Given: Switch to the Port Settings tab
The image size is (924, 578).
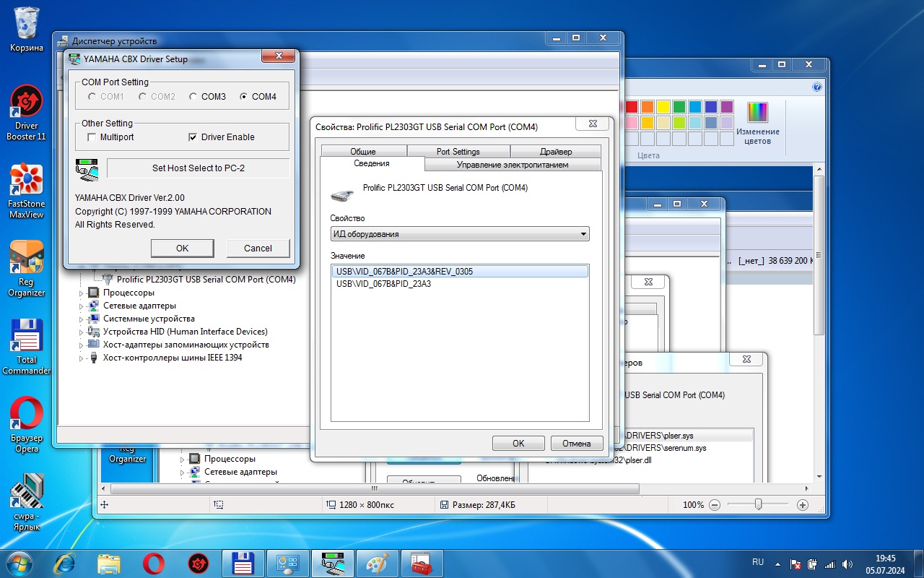Looking at the screenshot, I should (458, 152).
